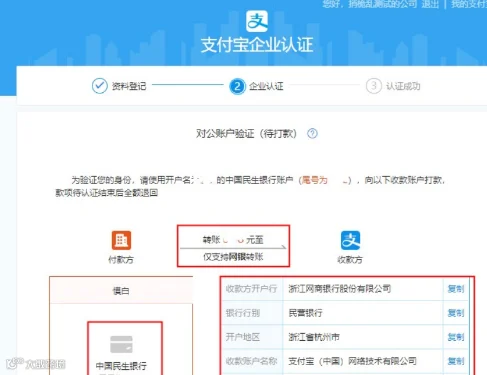Click the gray bank card icon above 中国民生银行
The width and height of the screenshot is (487, 375).
121,344
